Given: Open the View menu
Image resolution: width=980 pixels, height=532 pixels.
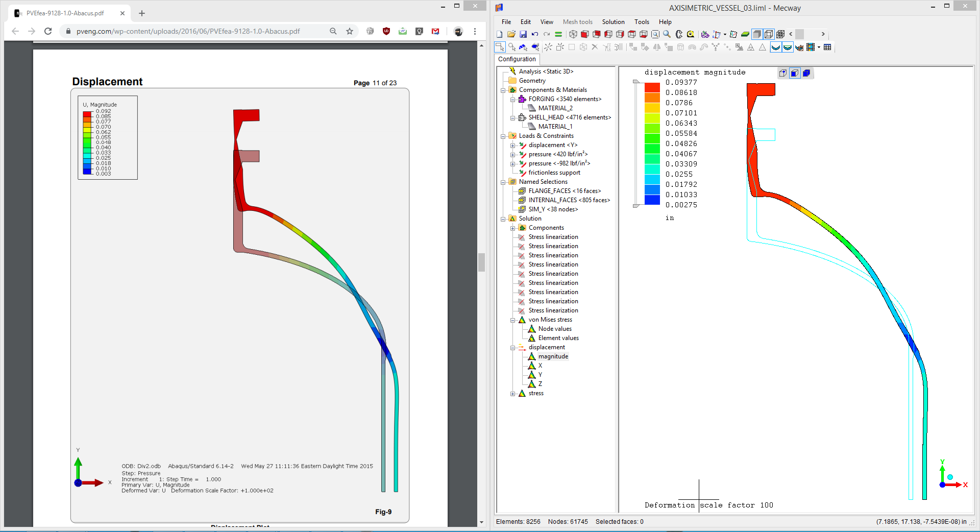Looking at the screenshot, I should pos(547,22).
